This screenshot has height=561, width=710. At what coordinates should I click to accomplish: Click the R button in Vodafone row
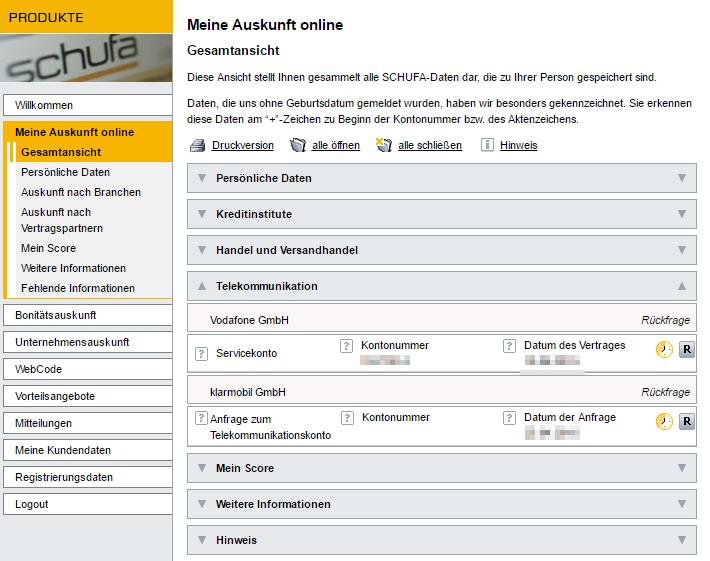point(687,350)
